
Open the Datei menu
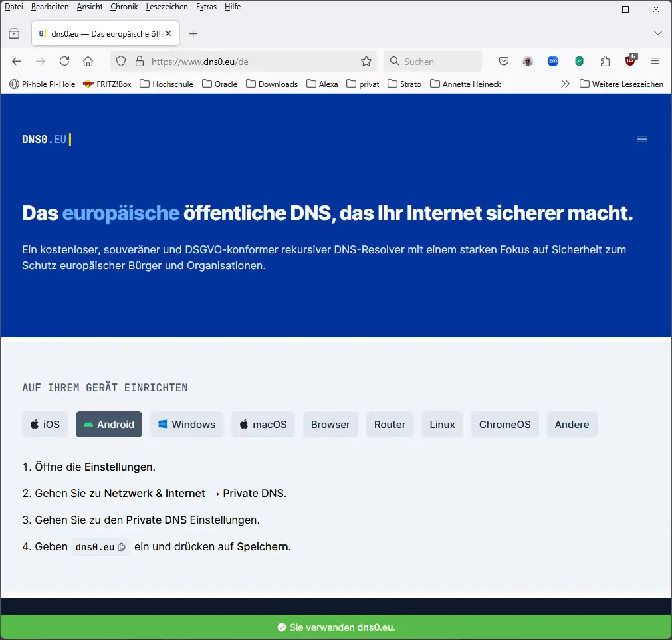[x=14, y=7]
